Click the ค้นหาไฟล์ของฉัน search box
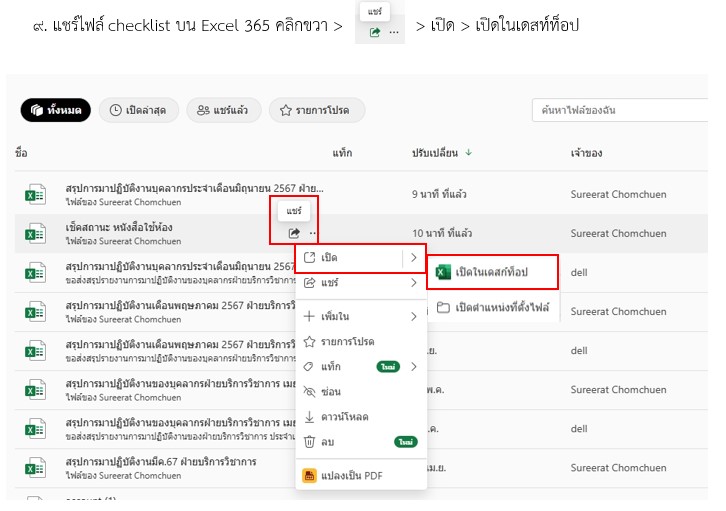The width and height of the screenshot is (726, 511). coord(620,110)
